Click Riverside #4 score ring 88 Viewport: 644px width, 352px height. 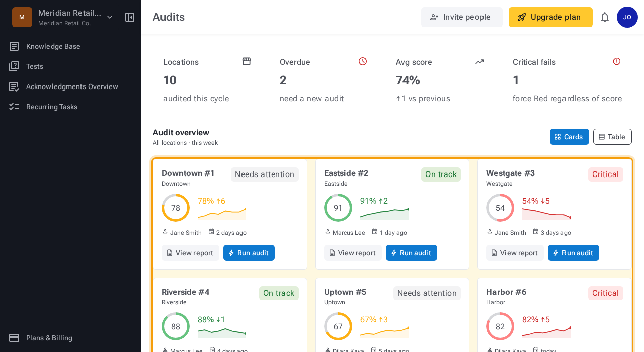(x=176, y=326)
